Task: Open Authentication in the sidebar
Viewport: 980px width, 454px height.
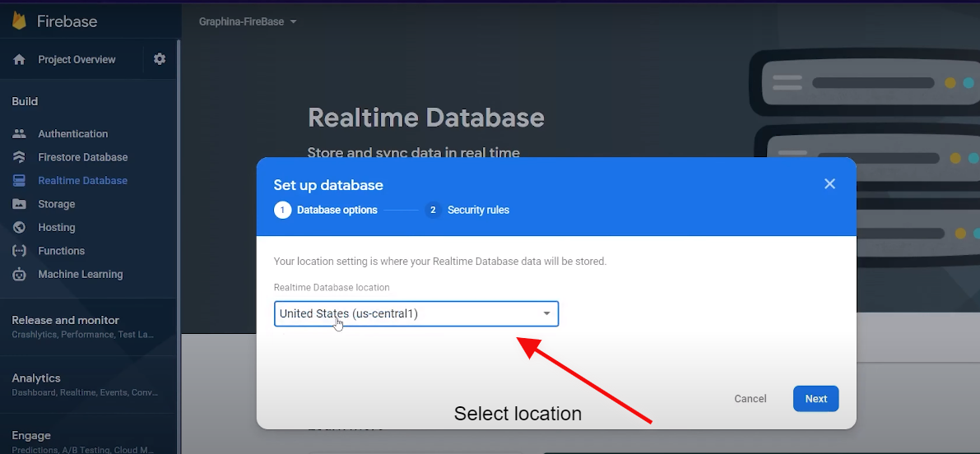Action: tap(73, 133)
